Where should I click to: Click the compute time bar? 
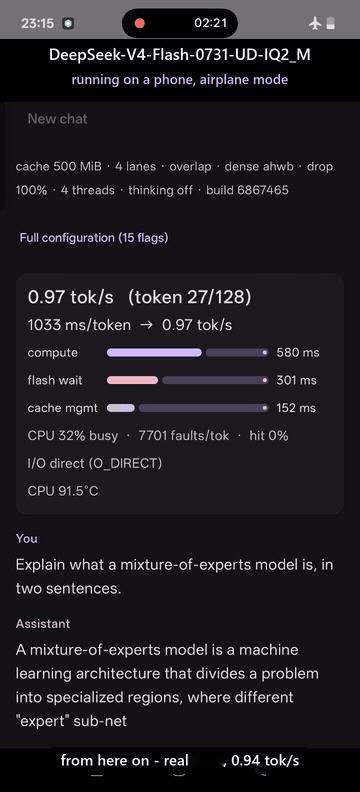pyautogui.click(x=188, y=353)
